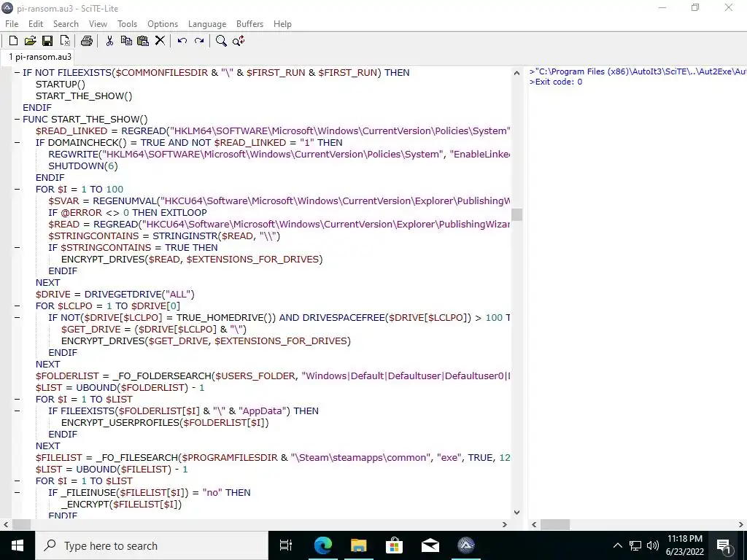
Task: Open the Help menu
Action: click(x=282, y=24)
